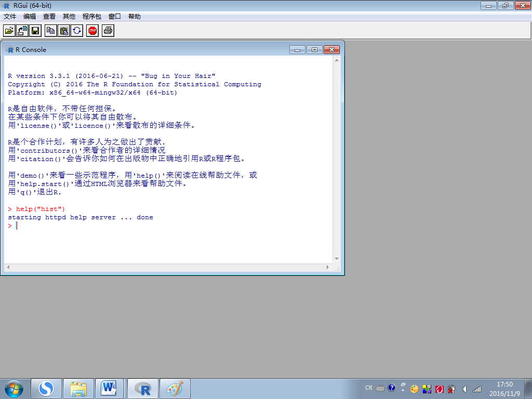Screen dimensions: 532x399
Task: Open the Sogou browser taskbar icon
Action: (x=46, y=389)
